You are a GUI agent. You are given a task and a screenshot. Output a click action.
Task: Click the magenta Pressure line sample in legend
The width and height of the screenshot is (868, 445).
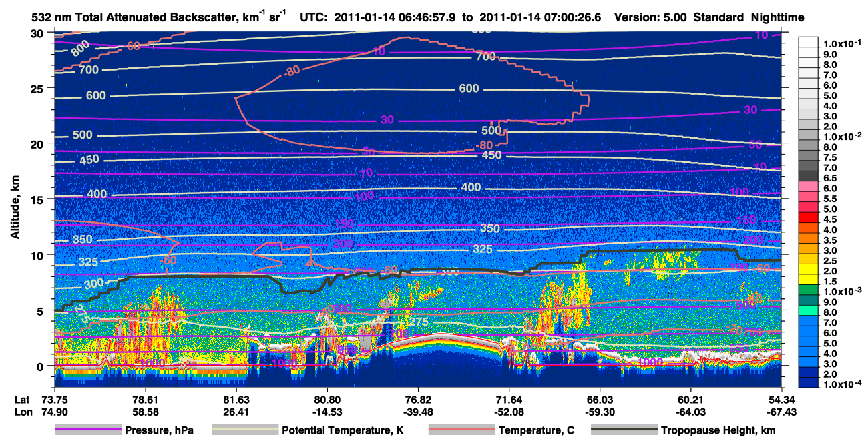(88, 430)
